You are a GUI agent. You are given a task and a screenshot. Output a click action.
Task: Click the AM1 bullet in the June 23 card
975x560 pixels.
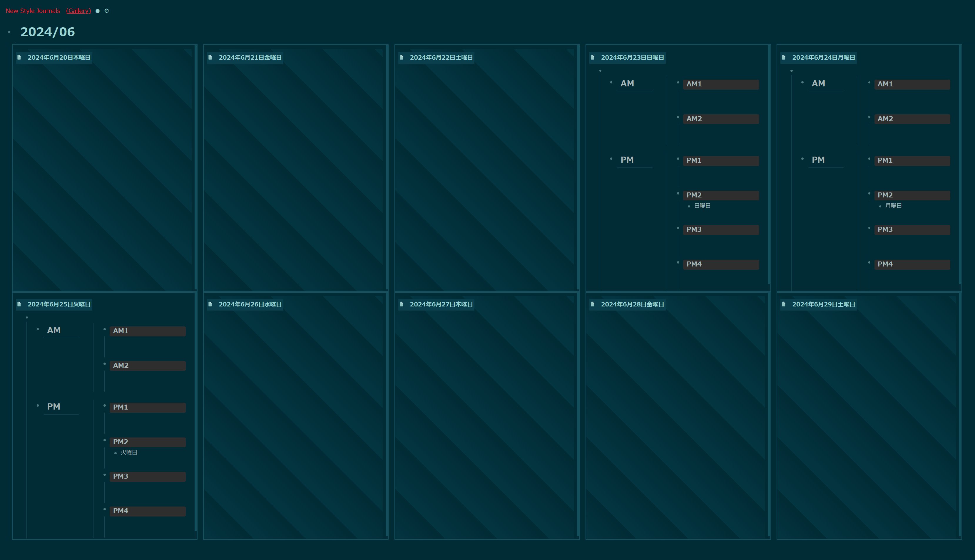click(x=678, y=82)
